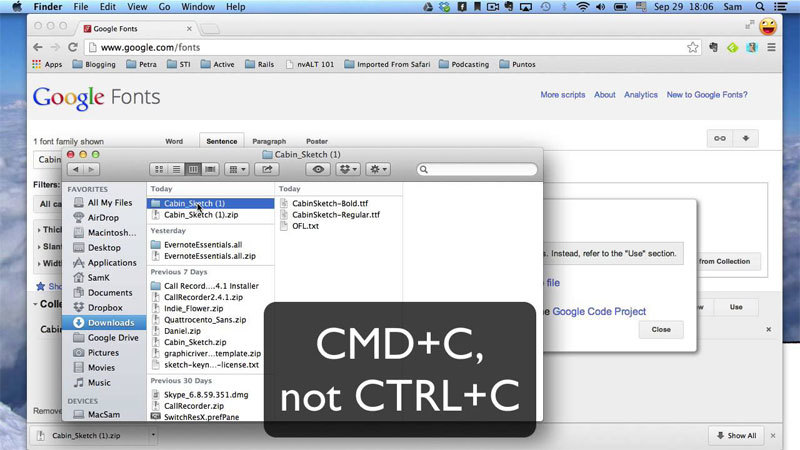Click the Finder search field

(476, 170)
